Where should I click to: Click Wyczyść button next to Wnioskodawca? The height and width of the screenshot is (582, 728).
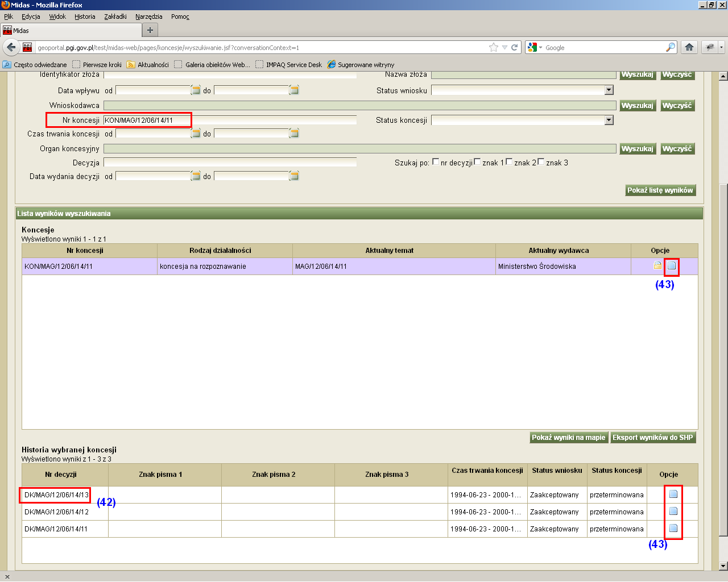point(677,105)
